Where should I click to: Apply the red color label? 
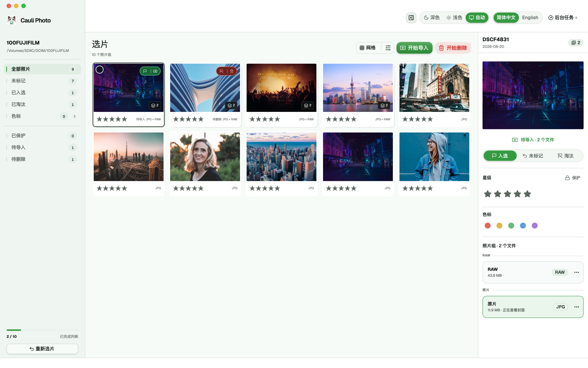point(487,226)
